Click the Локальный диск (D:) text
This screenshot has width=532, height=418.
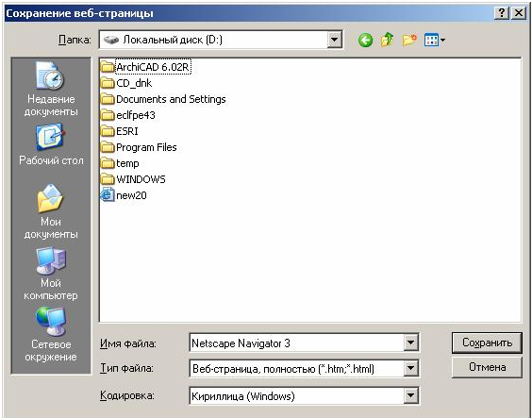click(x=173, y=40)
